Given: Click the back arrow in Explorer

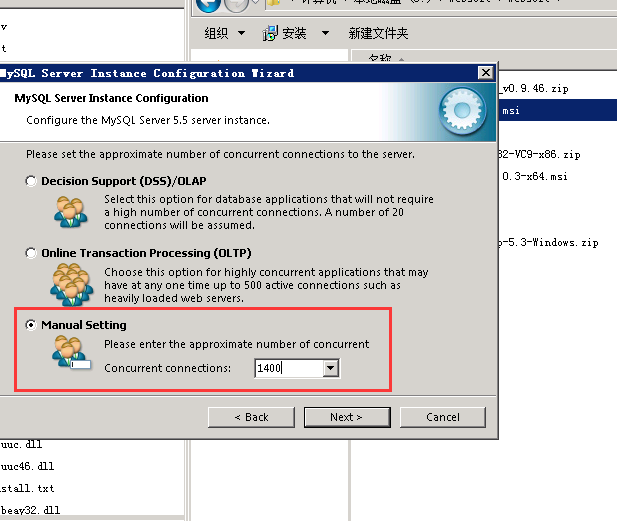Looking at the screenshot, I should tap(208, 4).
